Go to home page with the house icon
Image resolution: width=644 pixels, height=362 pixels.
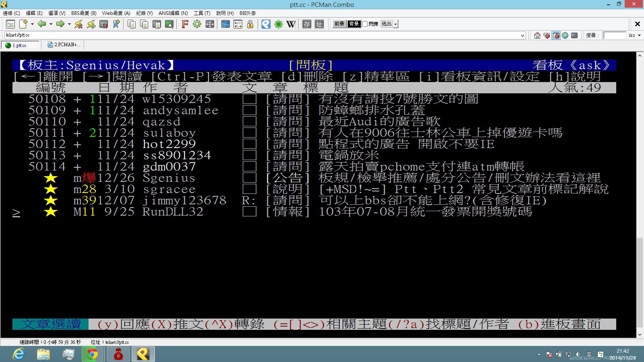[537, 35]
